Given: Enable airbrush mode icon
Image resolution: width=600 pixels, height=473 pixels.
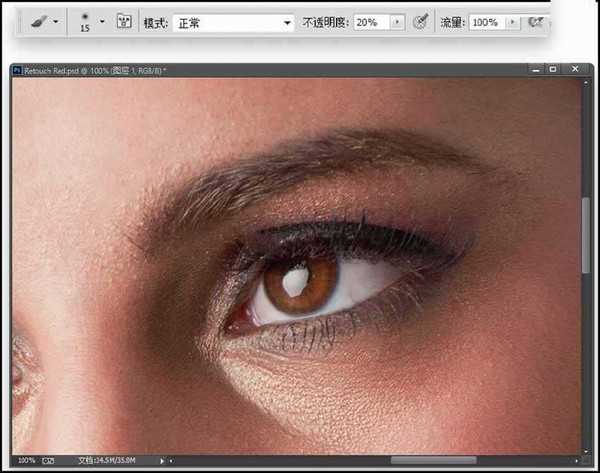Looking at the screenshot, I should pos(536,22).
